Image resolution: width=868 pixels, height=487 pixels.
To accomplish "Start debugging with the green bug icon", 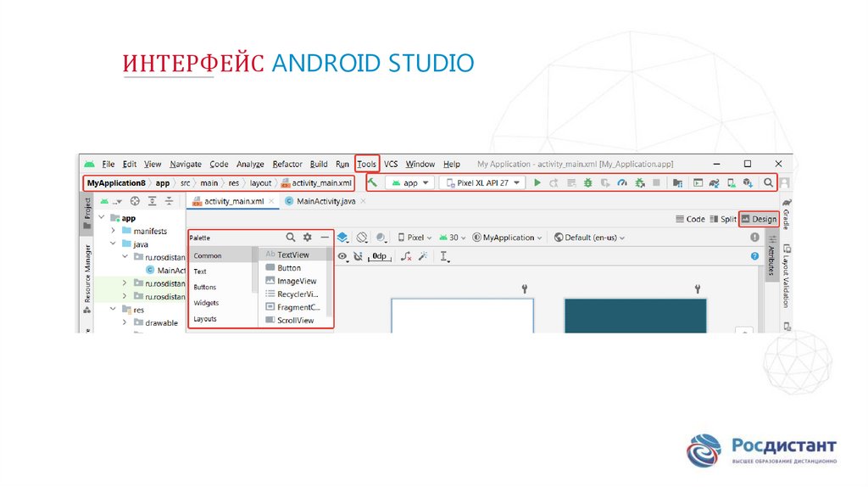I will (x=587, y=182).
